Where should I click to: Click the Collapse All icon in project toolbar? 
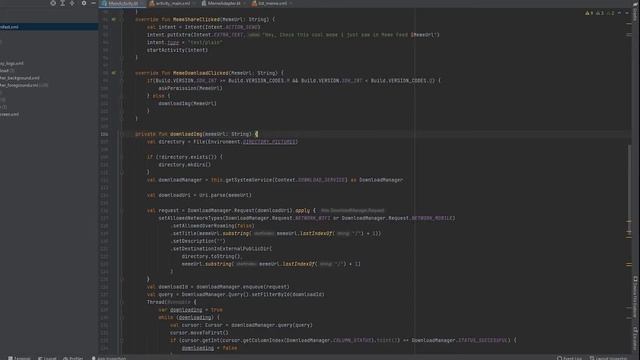pos(72,3)
